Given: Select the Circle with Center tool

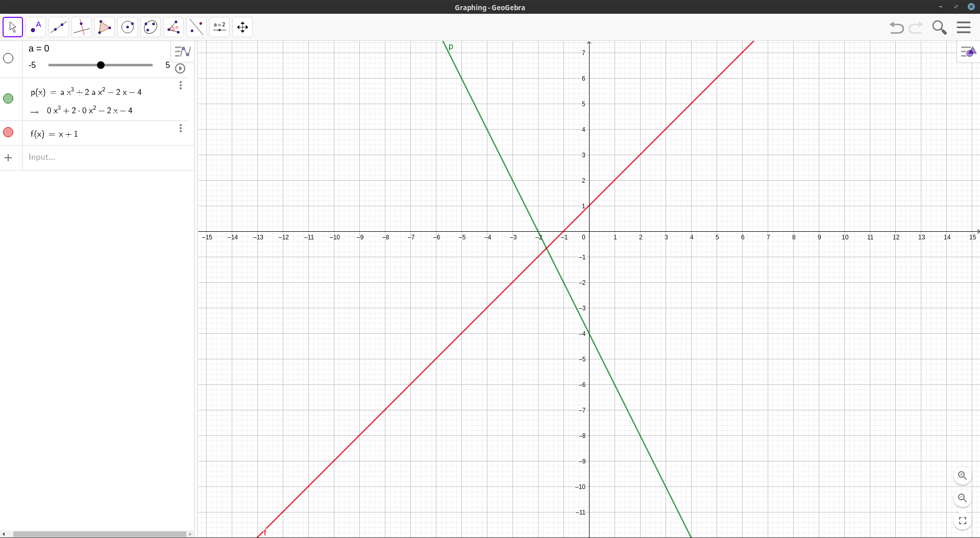Looking at the screenshot, I should point(128,27).
